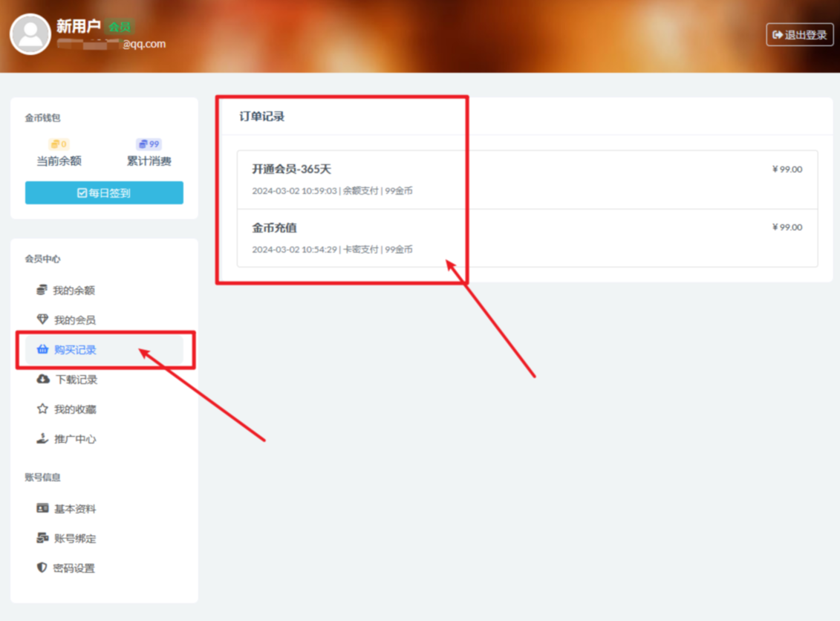Go to 我的会员 membership page
Image resolution: width=840 pixels, height=621 pixels.
[74, 320]
